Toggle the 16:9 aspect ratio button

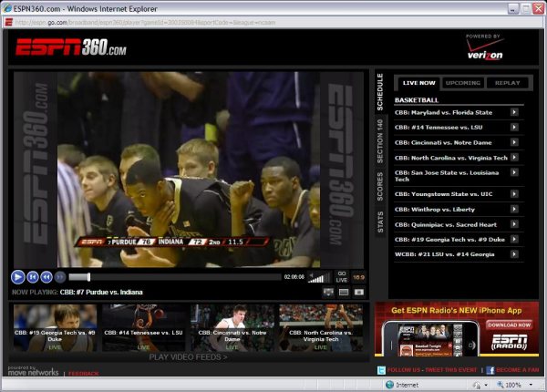tap(358, 277)
